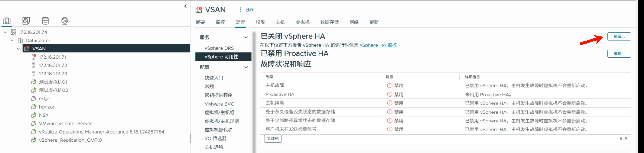Screen dimensions: 644x153
Task: Switch to the 更新 tab
Action: point(374,22)
